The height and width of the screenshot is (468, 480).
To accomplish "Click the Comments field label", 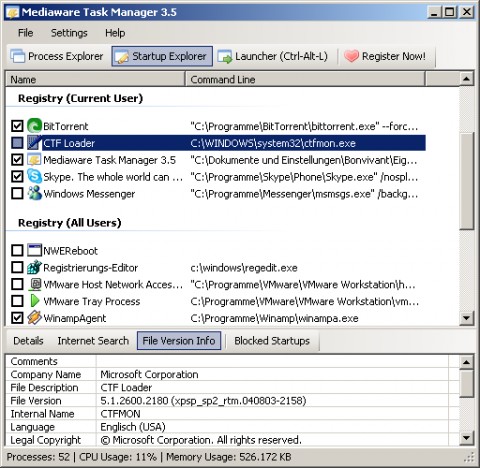I will point(34,361).
